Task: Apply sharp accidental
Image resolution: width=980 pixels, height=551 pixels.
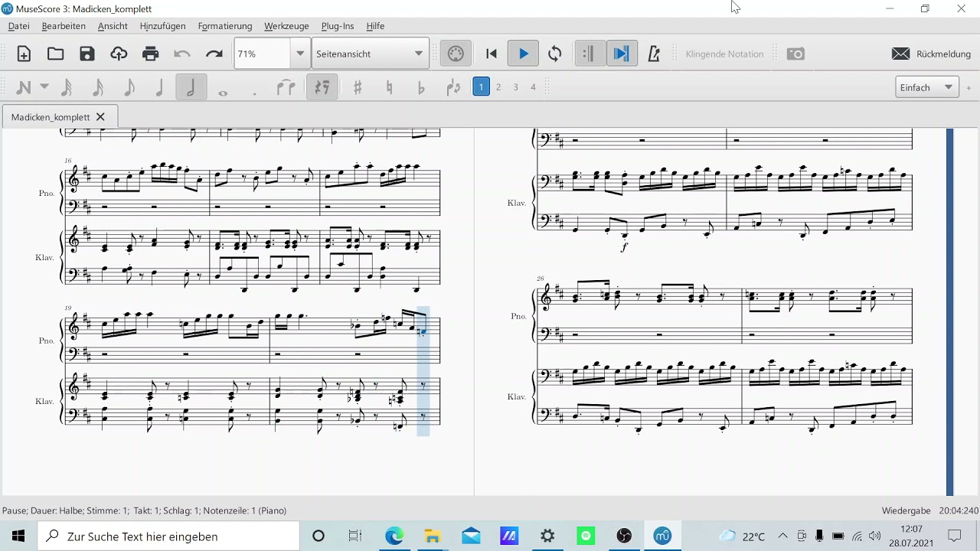Action: click(x=358, y=87)
